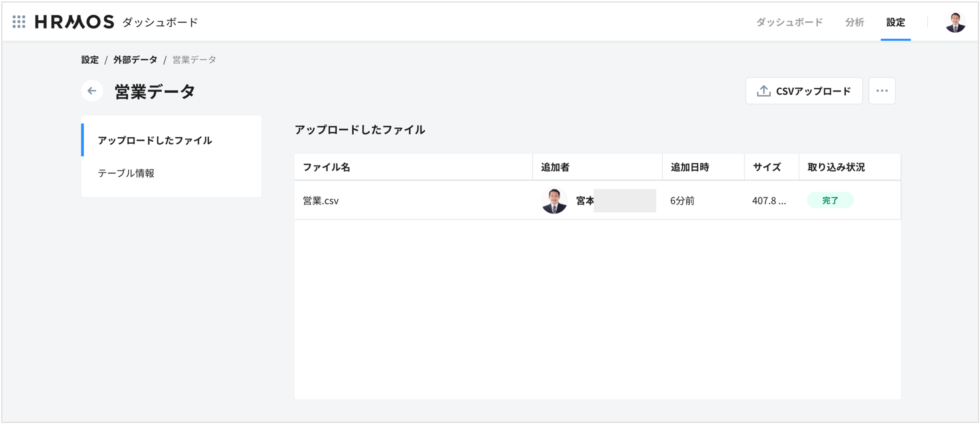This screenshot has width=980, height=424.
Task: Click the back arrow next to 営業データ
Action: coord(91,91)
